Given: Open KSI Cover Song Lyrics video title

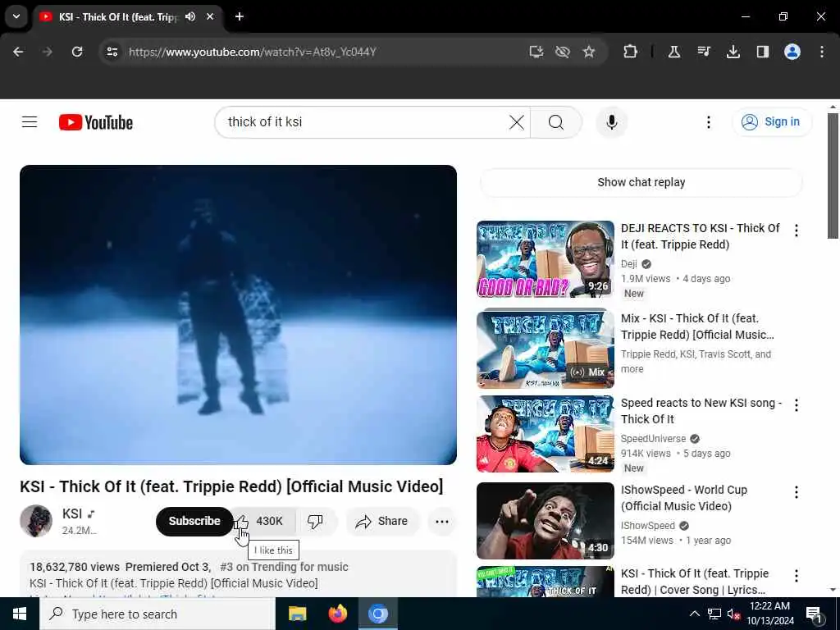Looking at the screenshot, I should (x=694, y=582).
